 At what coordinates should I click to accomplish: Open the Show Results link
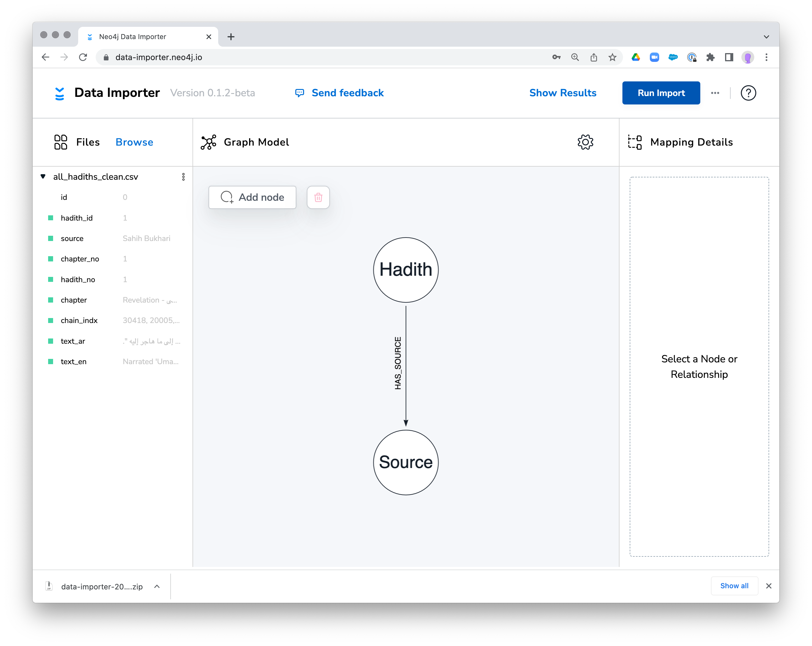click(563, 93)
